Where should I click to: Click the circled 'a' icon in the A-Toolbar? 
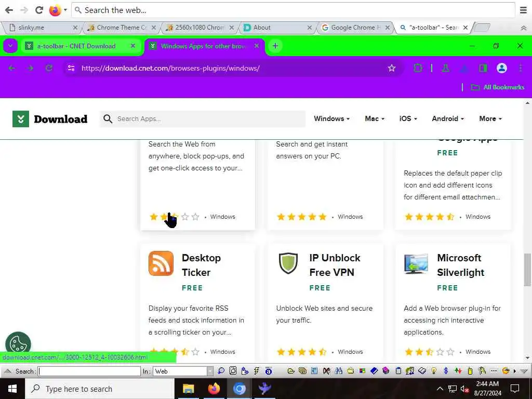pos(269,371)
